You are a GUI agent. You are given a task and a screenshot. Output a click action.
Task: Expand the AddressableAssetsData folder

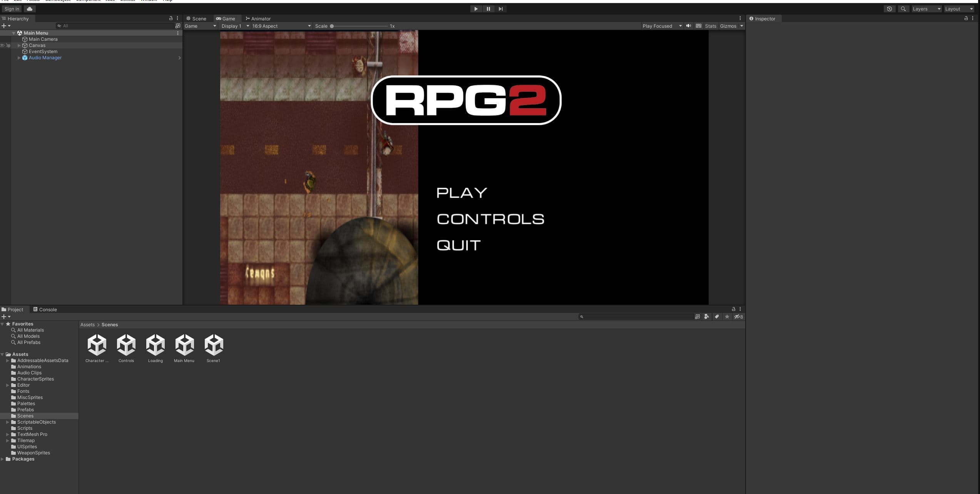coord(7,360)
